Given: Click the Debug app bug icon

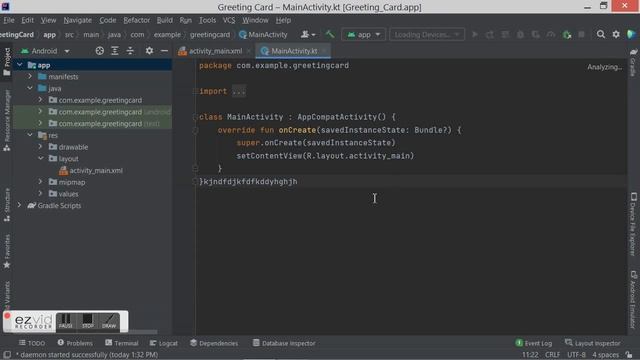Looking at the screenshot, I should point(520,35).
